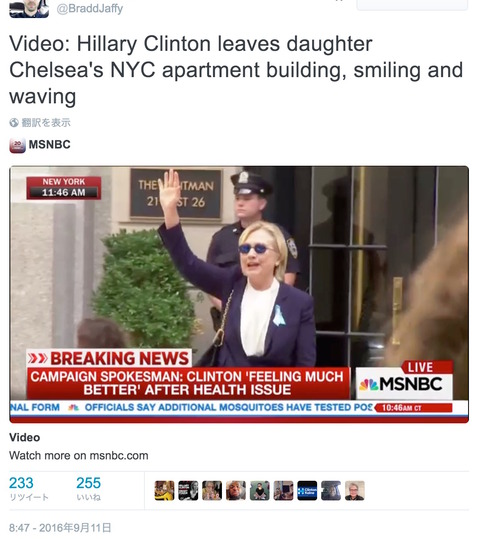Click the follow button at top right
The height and width of the screenshot is (539, 480).
coord(412,5)
